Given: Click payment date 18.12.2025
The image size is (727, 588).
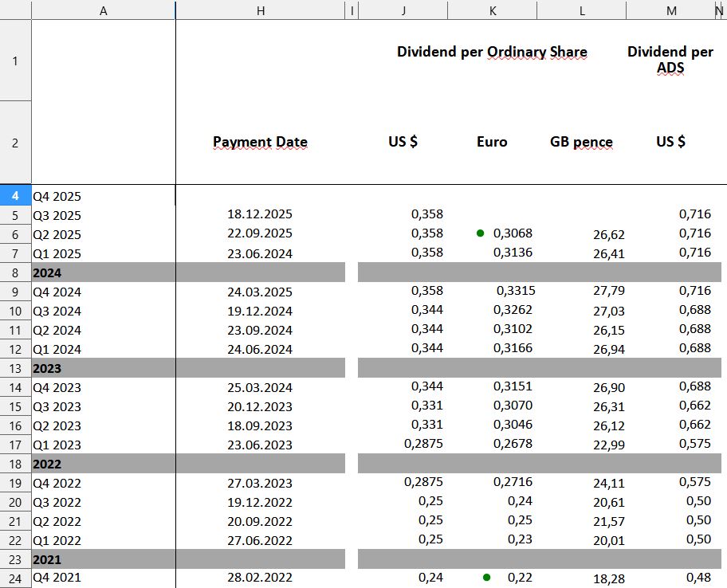Looking at the screenshot, I should coord(260,215).
